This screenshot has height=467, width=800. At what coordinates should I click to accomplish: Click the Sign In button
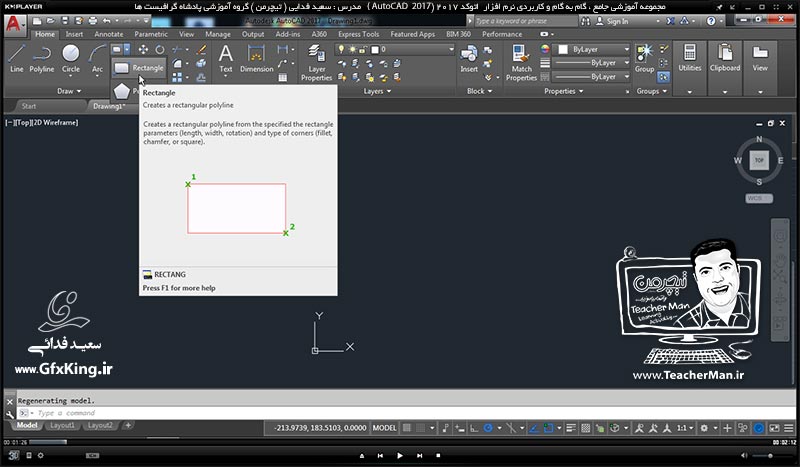pyautogui.click(x=612, y=21)
